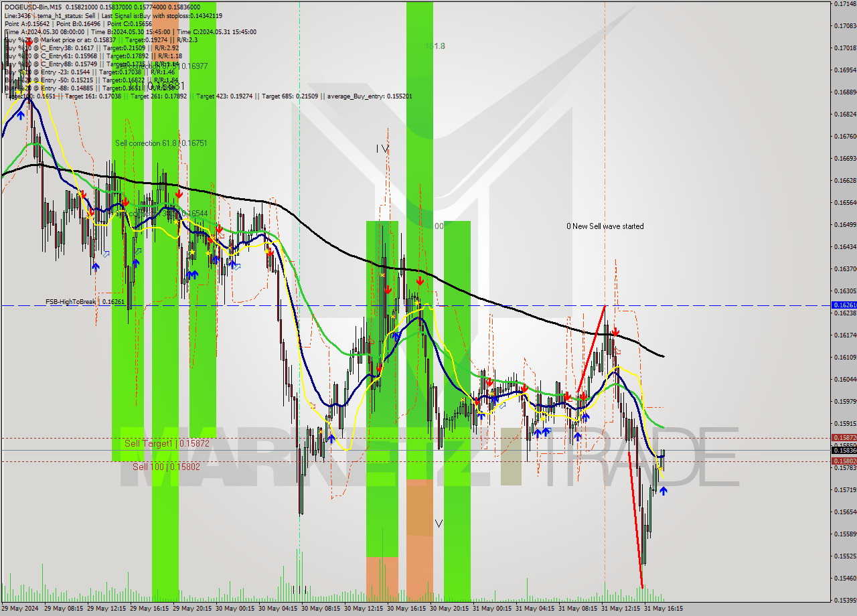Click the 0.15979 price axis value
The height and width of the screenshot is (616, 857).
845,402
